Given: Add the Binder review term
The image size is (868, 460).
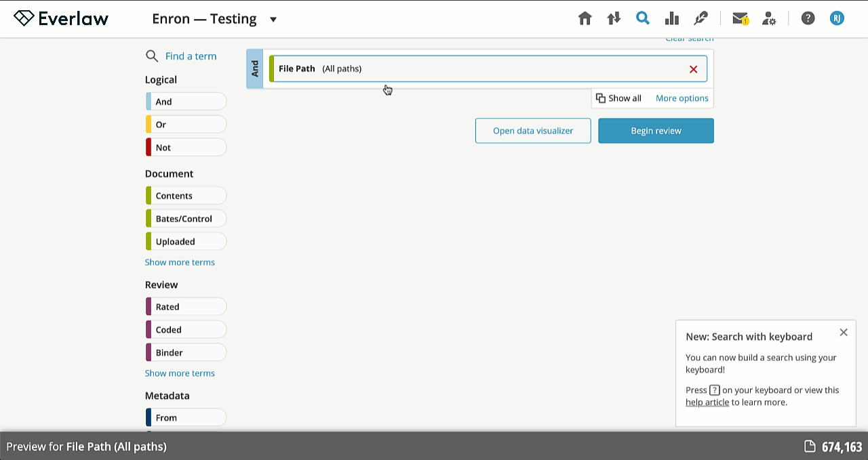Looking at the screenshot, I should tap(186, 353).
